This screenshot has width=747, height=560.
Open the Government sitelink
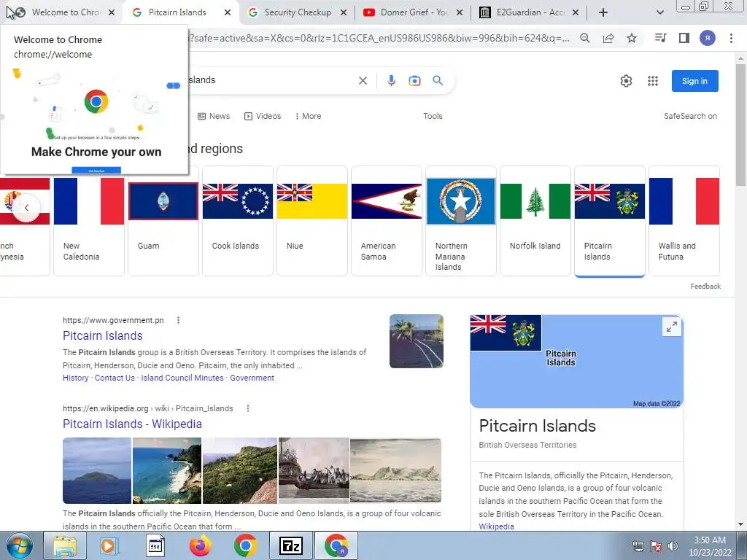coord(252,378)
